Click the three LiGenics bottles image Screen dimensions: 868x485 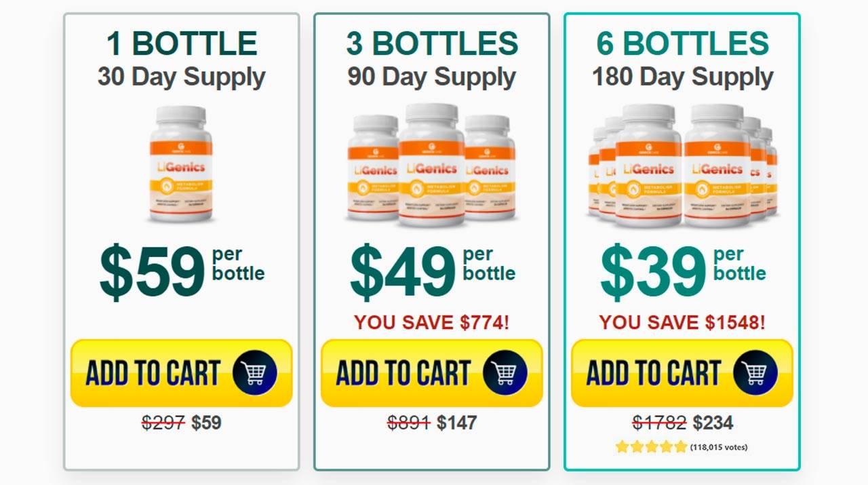(x=431, y=166)
